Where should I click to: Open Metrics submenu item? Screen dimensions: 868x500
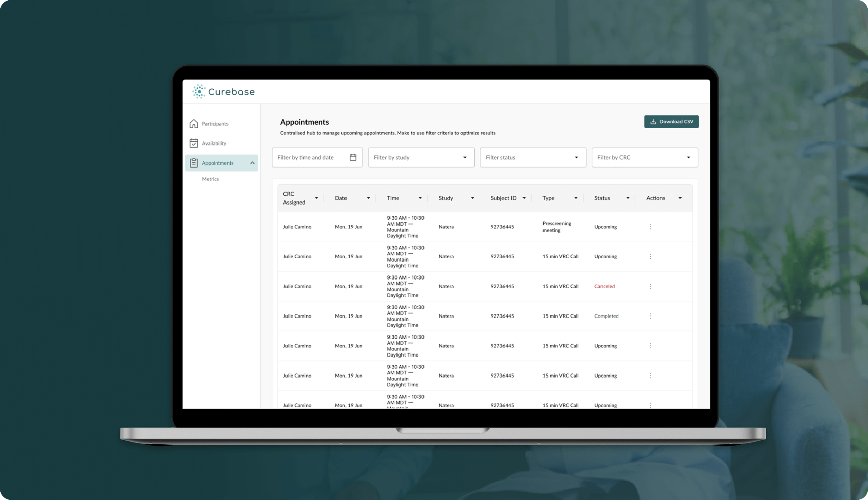[x=211, y=179]
